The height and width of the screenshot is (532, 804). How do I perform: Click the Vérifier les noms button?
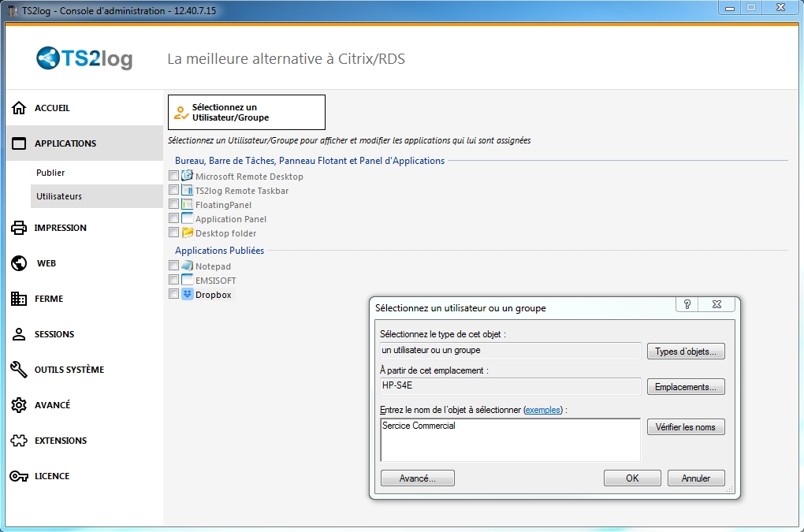(x=686, y=427)
